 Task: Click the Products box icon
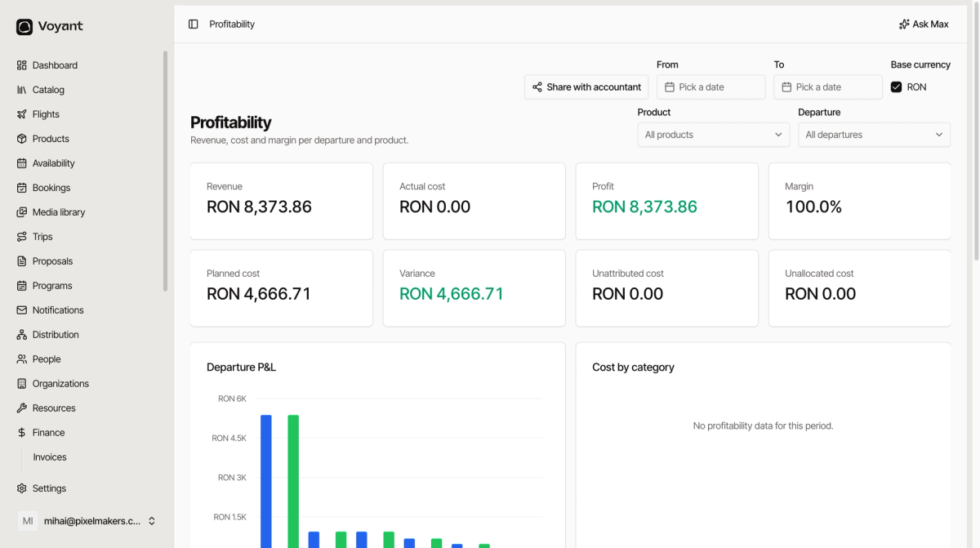[22, 139]
